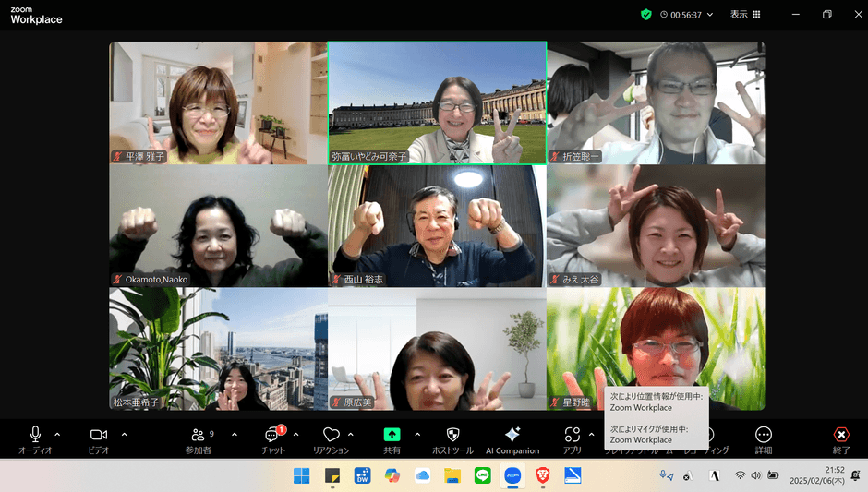The image size is (868, 492).
Task: Open the 詳細 more options menu
Action: pos(763,436)
